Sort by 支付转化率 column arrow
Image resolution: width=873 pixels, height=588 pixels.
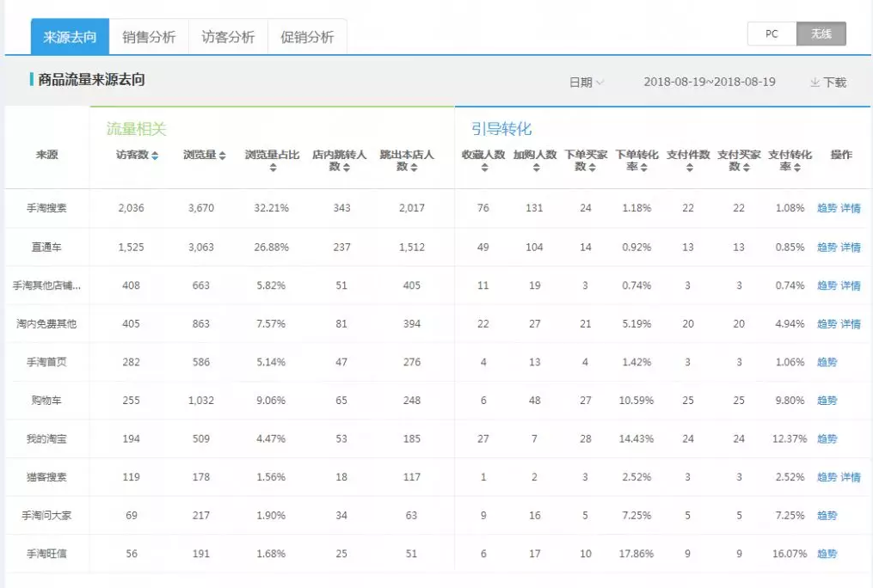pyautogui.click(x=796, y=168)
